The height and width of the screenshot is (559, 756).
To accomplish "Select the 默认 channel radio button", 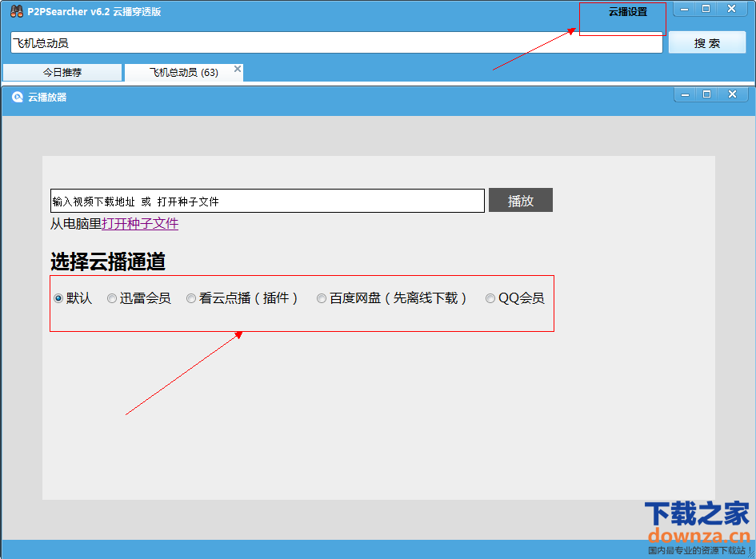I will click(x=58, y=298).
